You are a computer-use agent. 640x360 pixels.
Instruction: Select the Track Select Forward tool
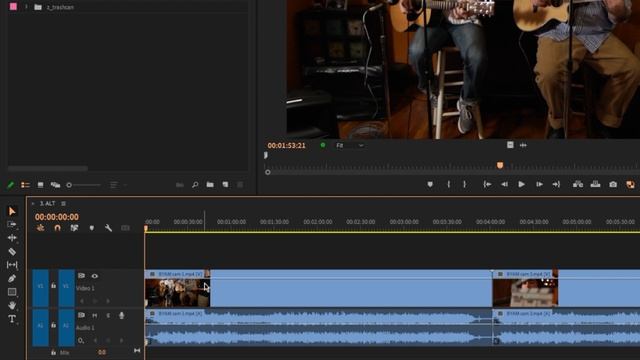point(12,224)
